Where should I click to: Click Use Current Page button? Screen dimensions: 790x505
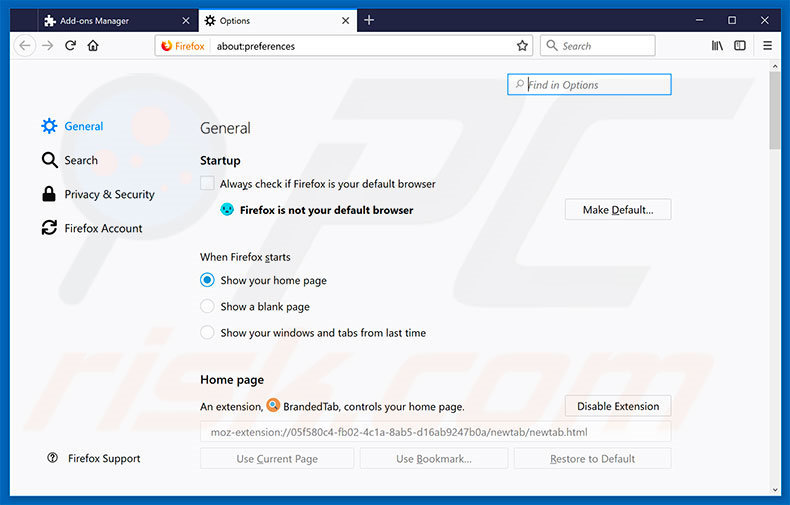277,459
